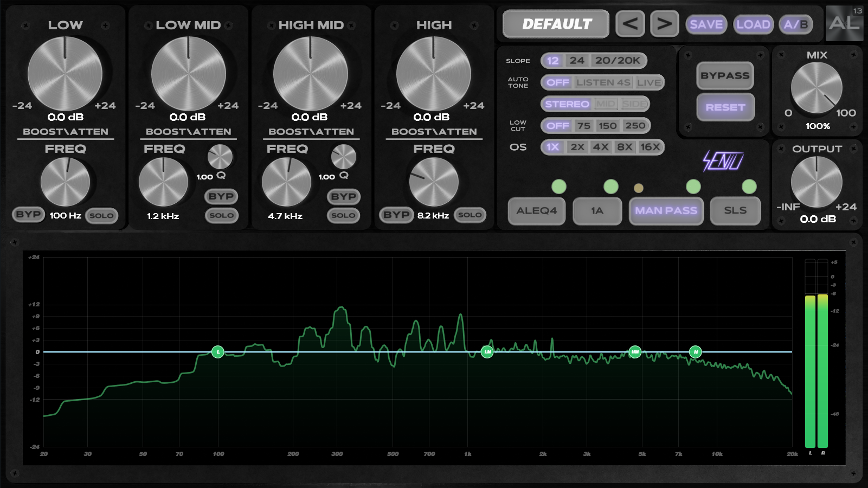
Task: Solo the LOW band
Action: (101, 215)
